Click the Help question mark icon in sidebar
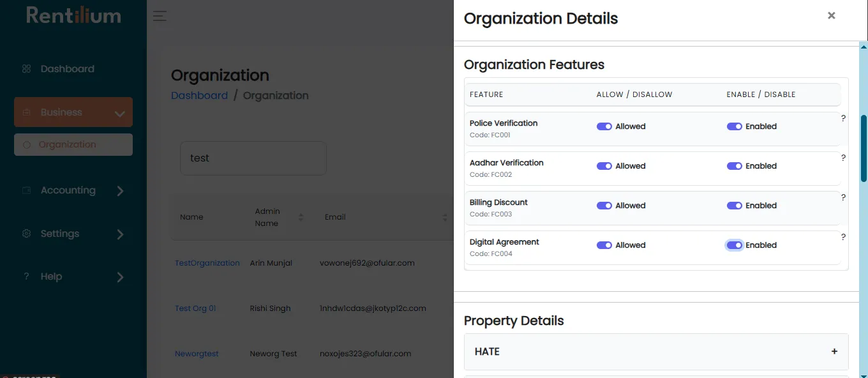The image size is (868, 378). [26, 276]
